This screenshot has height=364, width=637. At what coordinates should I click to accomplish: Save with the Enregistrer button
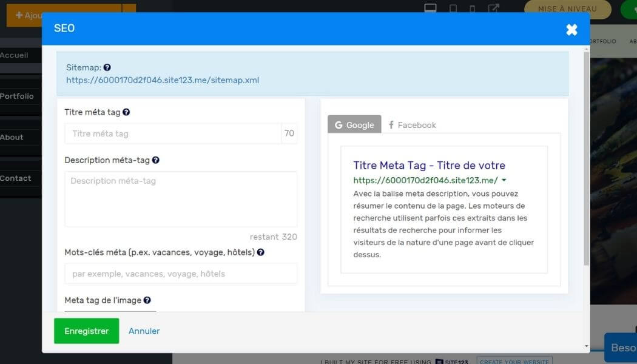[87, 331]
